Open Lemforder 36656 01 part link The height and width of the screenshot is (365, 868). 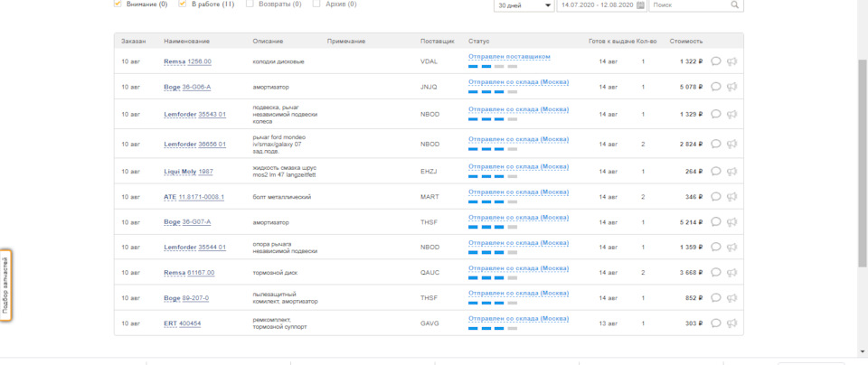coord(195,145)
